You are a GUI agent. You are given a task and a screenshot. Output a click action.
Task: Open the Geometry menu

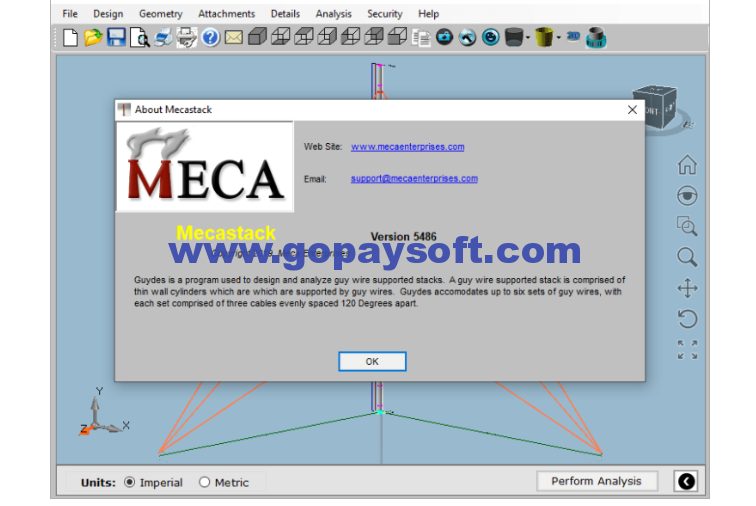[x=161, y=14]
